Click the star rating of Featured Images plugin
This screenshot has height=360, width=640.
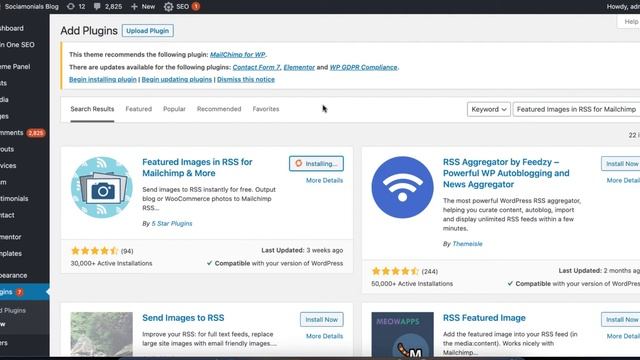click(x=94, y=251)
